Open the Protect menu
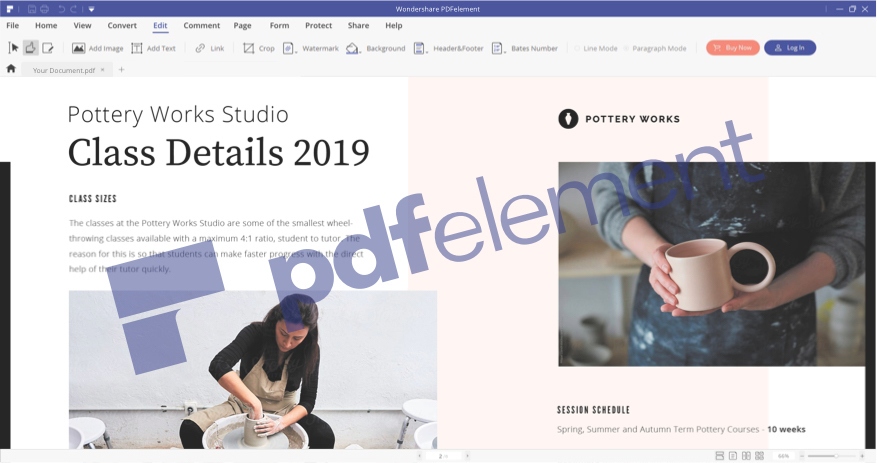This screenshot has height=463, width=877. pyautogui.click(x=318, y=26)
